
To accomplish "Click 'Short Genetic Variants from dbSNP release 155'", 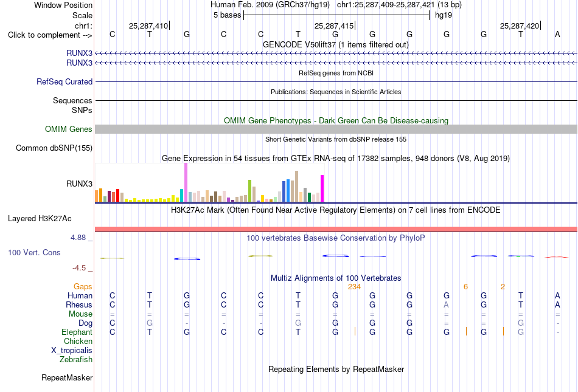I will click(x=336, y=139).
